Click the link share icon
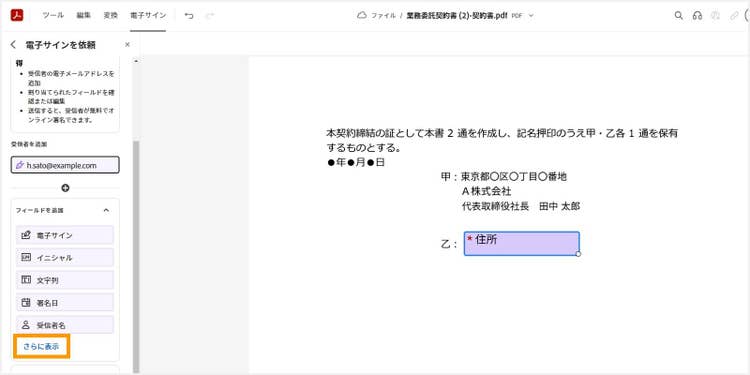Screen dimensions: 750x375 (734, 15)
